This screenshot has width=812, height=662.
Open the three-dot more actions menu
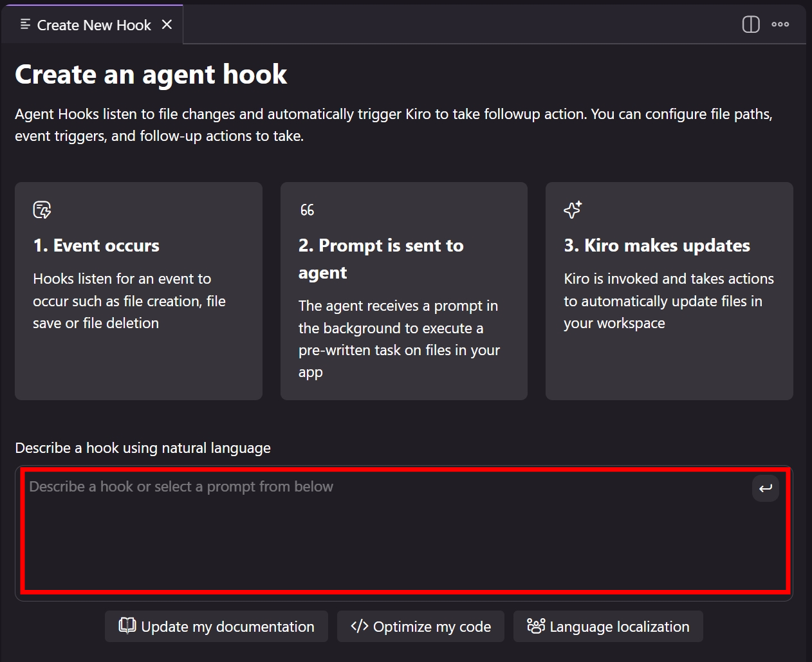click(x=780, y=24)
